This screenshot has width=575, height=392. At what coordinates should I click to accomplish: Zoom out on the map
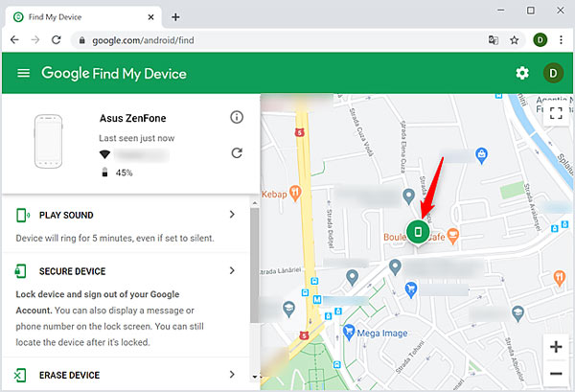pyautogui.click(x=555, y=374)
